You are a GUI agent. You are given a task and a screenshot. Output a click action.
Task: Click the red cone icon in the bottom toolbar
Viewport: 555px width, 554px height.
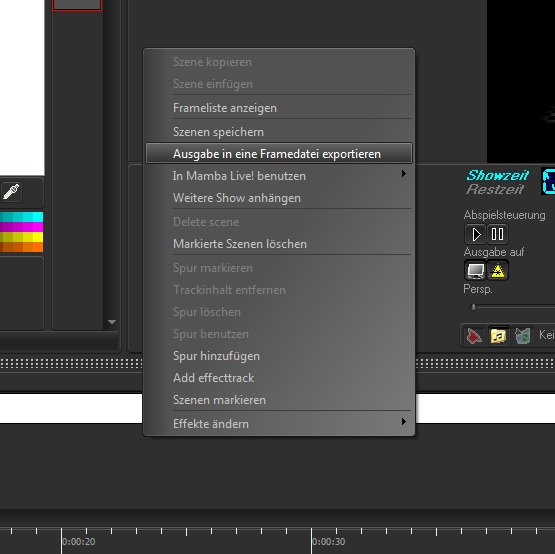tap(474, 336)
